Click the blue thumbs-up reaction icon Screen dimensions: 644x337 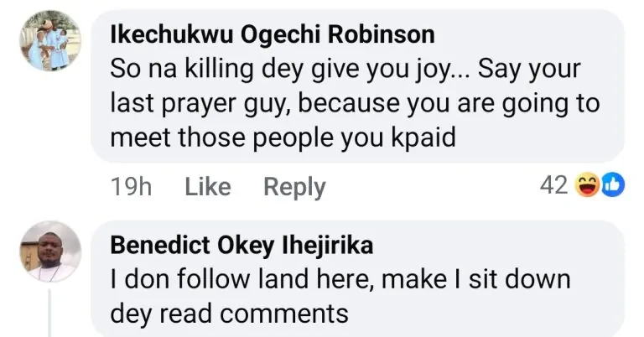(613, 186)
